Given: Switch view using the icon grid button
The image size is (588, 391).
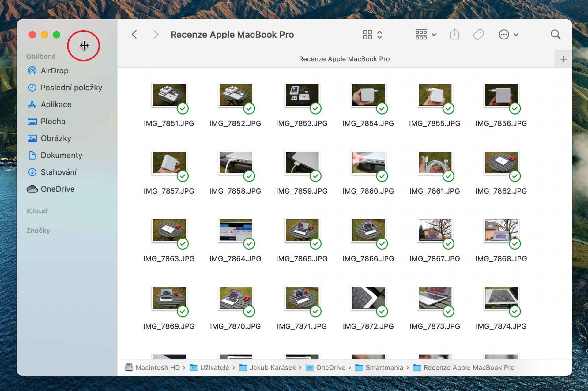Looking at the screenshot, I should pyautogui.click(x=372, y=35).
